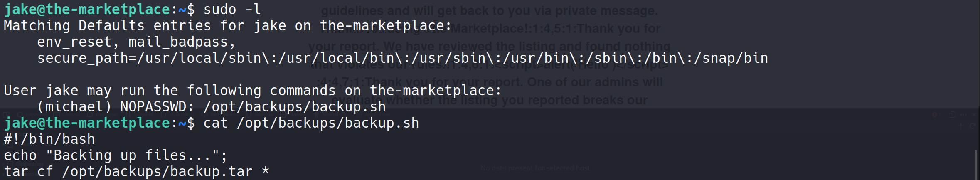
Task: Click the 'cat /opt/backups/backup.sh' command
Action: click(x=311, y=123)
